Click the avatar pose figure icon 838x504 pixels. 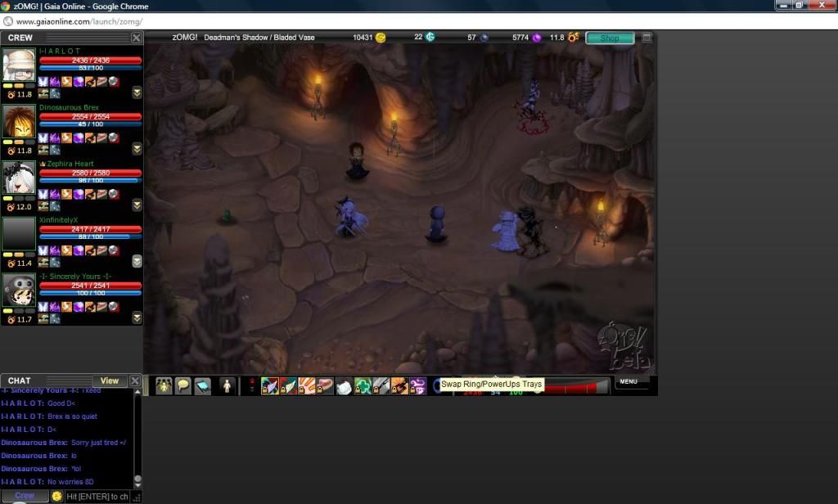click(227, 386)
